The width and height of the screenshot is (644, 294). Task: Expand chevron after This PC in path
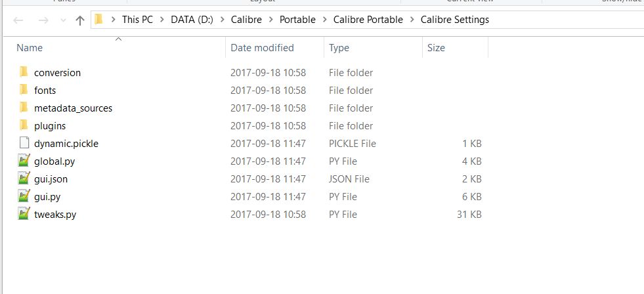point(160,20)
